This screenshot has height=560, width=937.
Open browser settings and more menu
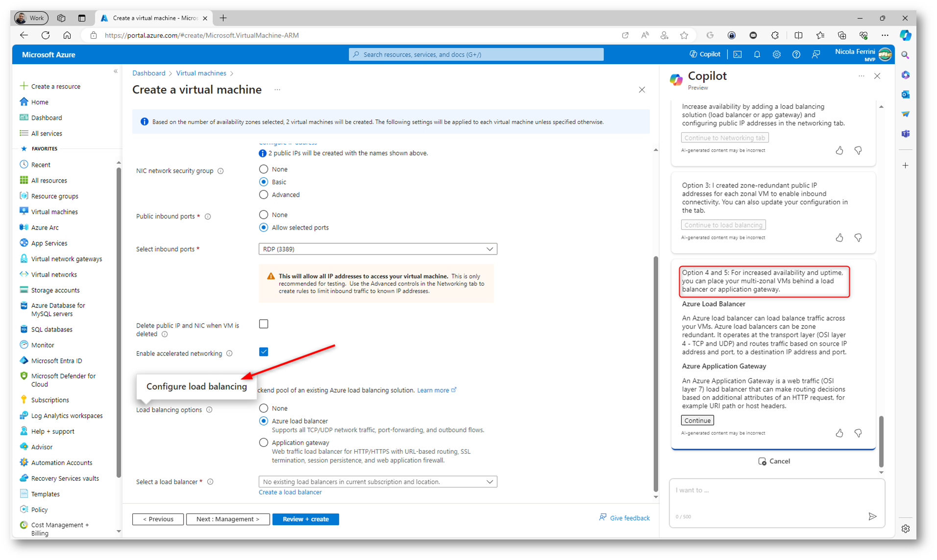[x=885, y=35]
